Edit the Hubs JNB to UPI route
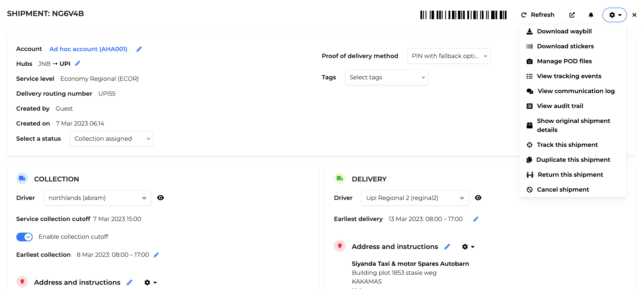 pyautogui.click(x=78, y=63)
